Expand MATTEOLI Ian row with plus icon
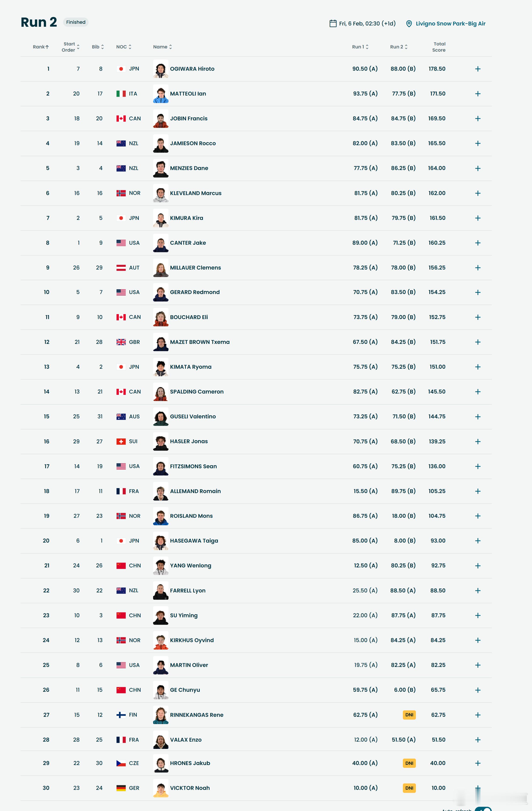This screenshot has width=532, height=811. point(477,94)
